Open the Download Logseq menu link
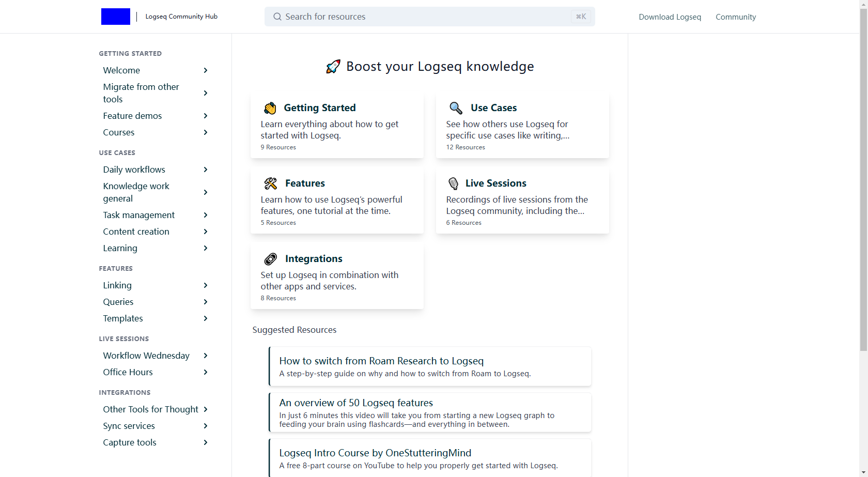Image resolution: width=868 pixels, height=477 pixels. 670,17
